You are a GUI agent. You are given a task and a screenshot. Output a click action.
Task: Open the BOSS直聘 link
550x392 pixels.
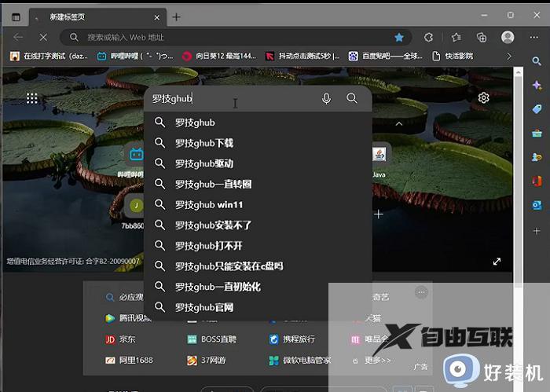[211, 339]
